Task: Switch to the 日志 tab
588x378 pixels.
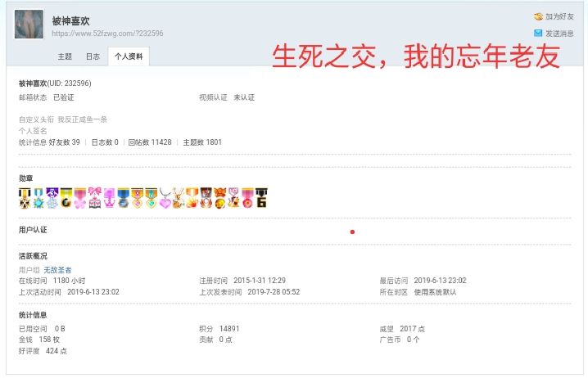Action: [93, 56]
